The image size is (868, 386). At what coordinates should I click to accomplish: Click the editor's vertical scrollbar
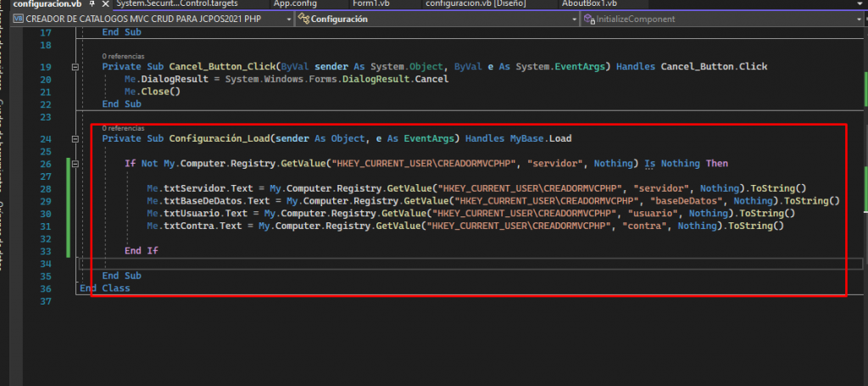tap(863, 170)
